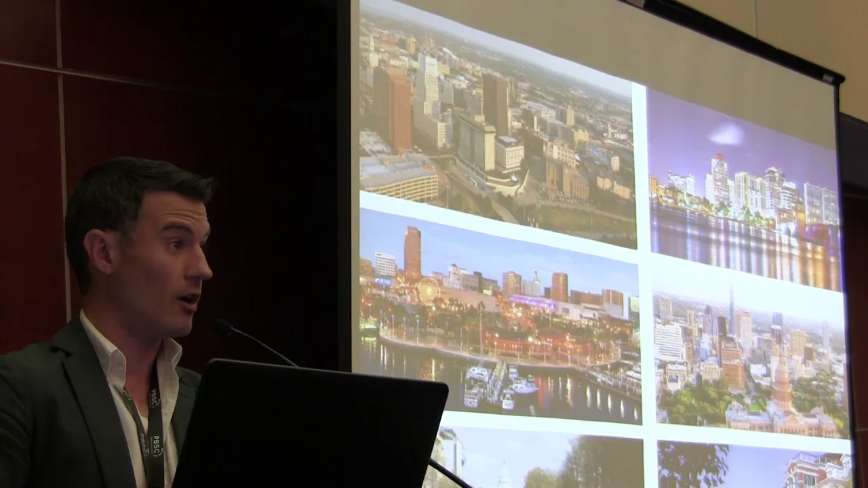Open the waterfront marina photo with Ferris wheel

click(x=500, y=316)
